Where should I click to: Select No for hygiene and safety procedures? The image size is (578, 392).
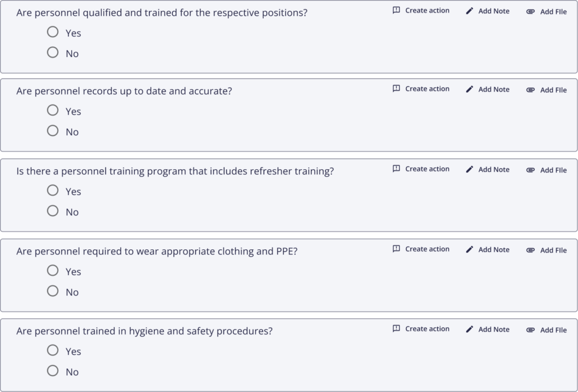[x=52, y=370]
